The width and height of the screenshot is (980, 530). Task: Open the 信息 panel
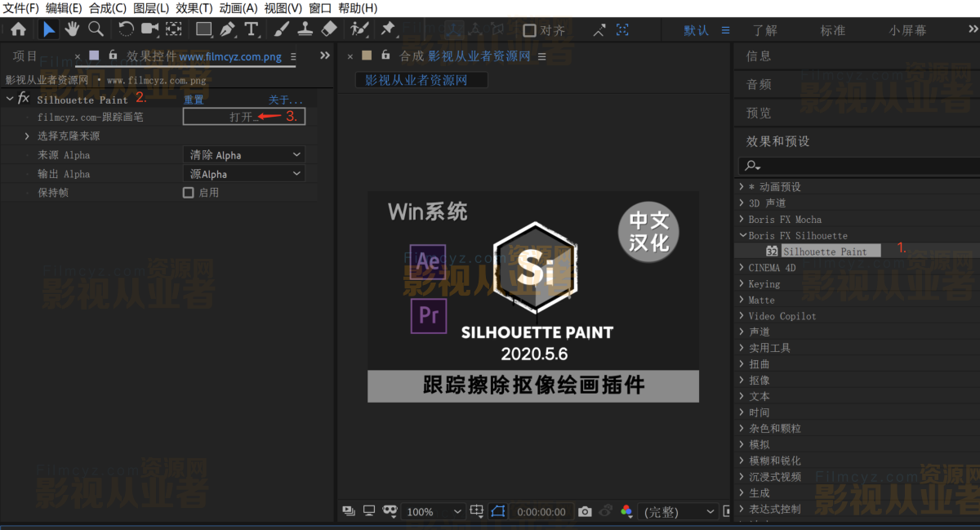tap(759, 56)
